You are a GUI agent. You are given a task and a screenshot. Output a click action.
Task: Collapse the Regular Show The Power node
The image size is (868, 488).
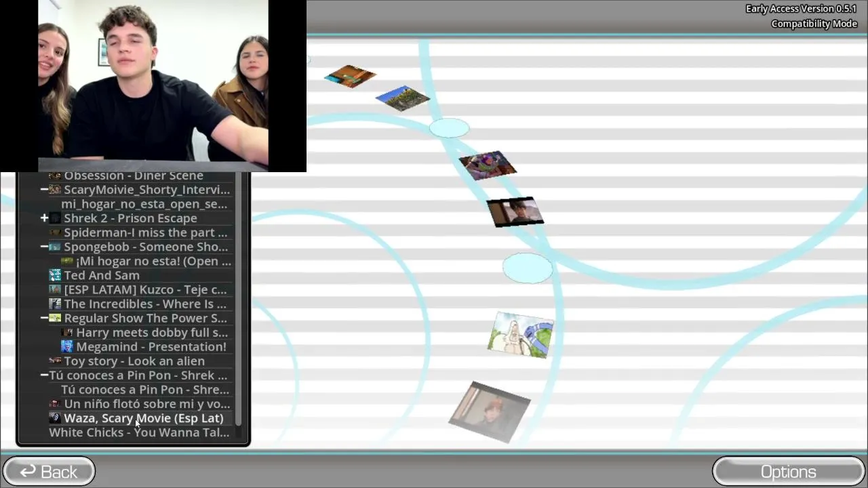pos(44,318)
